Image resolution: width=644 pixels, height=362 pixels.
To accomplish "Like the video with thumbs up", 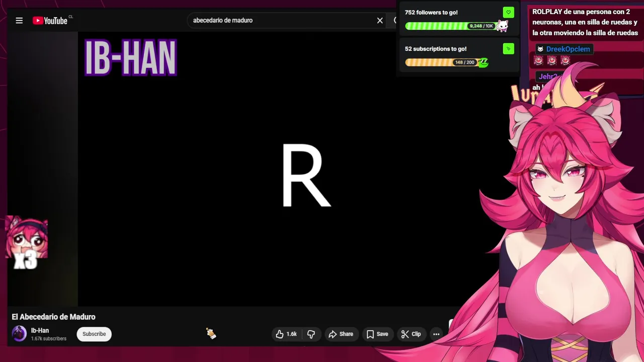I will 286,334.
